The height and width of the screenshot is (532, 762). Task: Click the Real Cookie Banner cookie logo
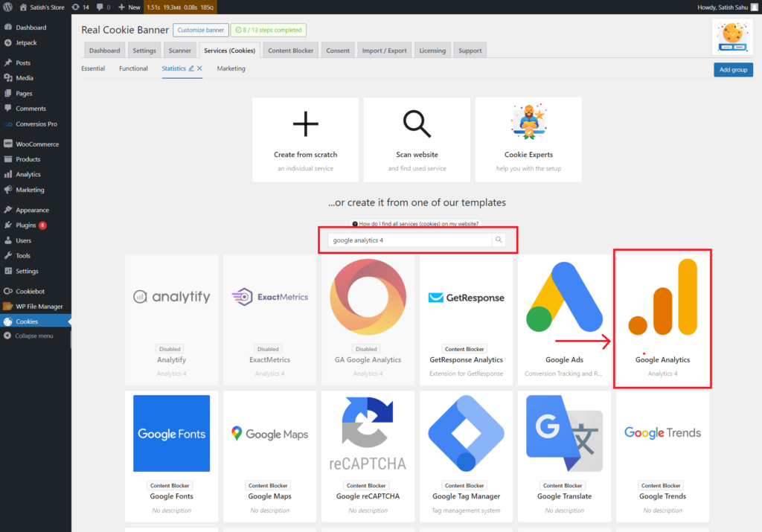[x=732, y=36]
